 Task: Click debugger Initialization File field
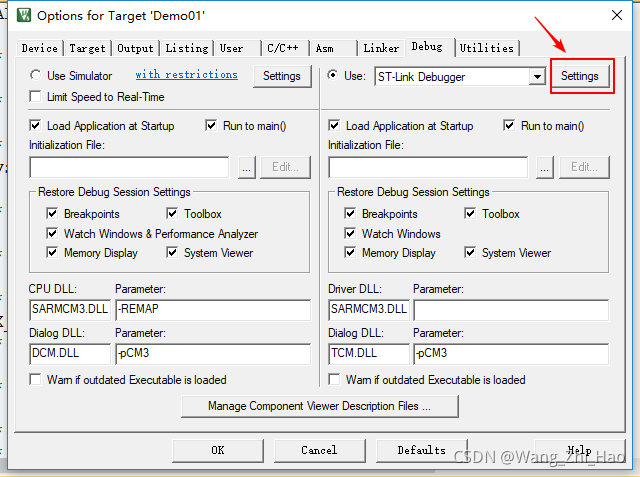point(428,167)
